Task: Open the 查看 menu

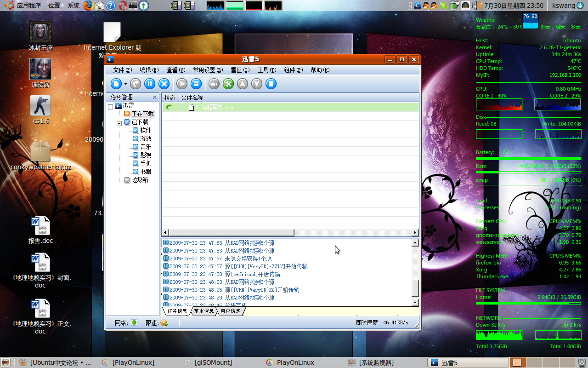Action: point(175,70)
